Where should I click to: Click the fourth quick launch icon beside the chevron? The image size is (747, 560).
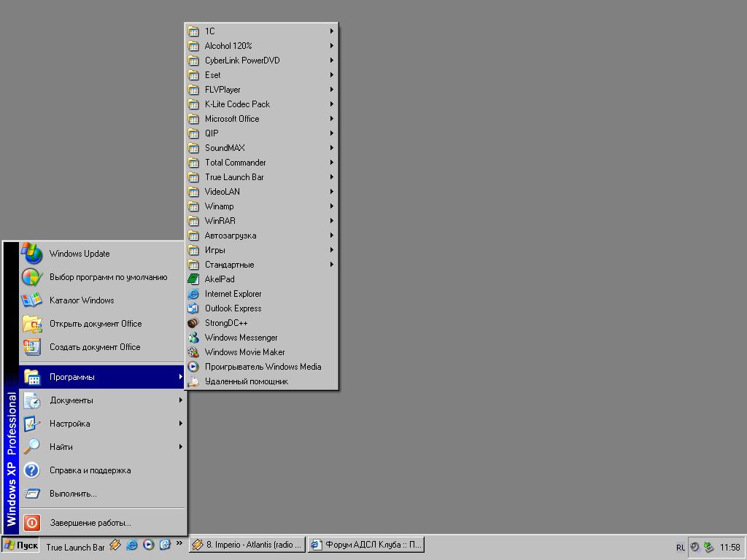tap(165, 545)
